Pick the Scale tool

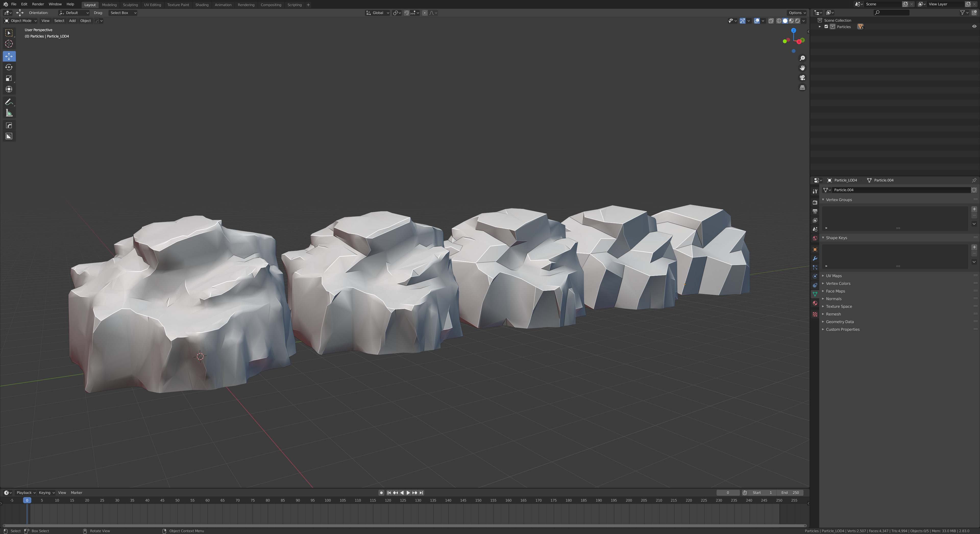(9, 78)
